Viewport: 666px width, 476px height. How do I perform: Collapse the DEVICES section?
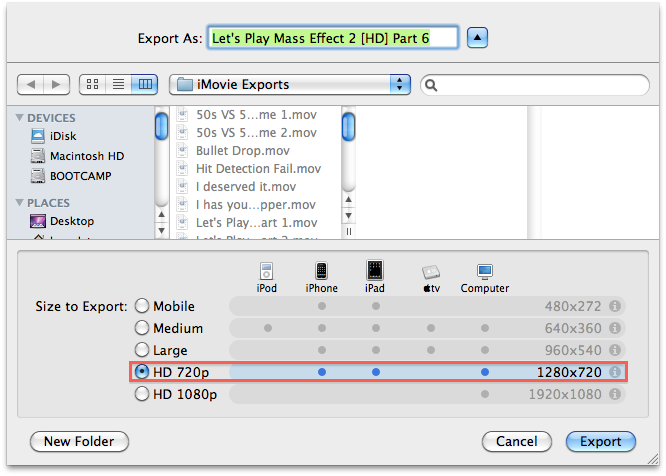coord(20,118)
